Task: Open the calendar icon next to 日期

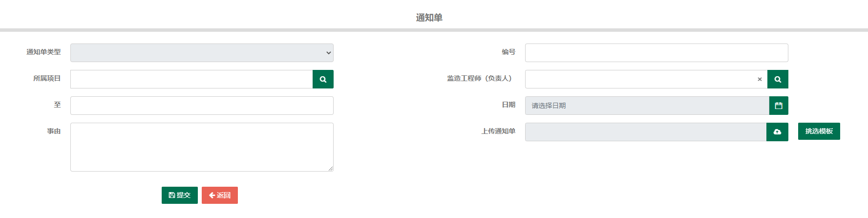Action: (x=779, y=106)
